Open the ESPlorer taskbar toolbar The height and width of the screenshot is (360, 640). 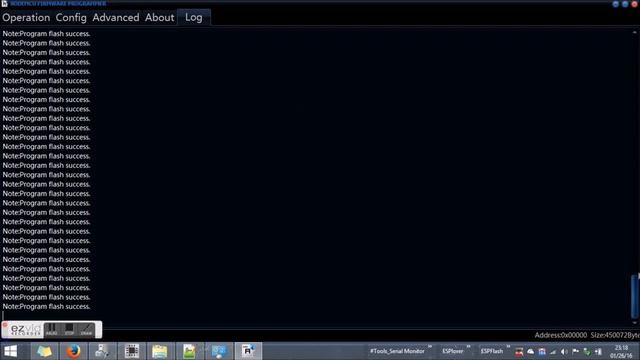pos(453,351)
